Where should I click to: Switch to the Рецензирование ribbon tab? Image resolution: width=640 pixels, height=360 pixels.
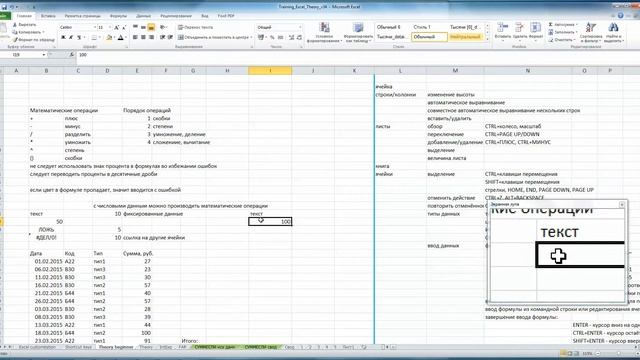(x=176, y=16)
